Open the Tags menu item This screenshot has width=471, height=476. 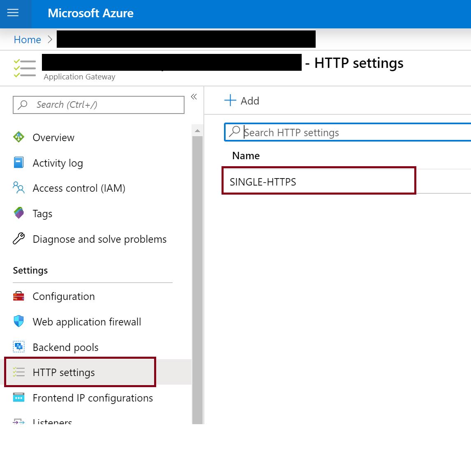pos(42,214)
